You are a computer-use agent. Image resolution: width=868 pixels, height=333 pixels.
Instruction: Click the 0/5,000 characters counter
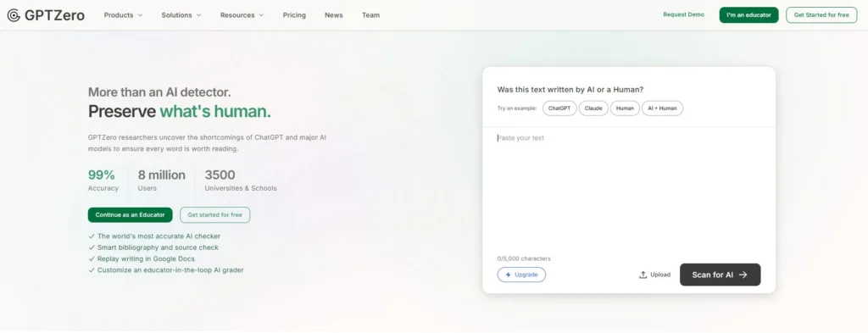click(524, 258)
